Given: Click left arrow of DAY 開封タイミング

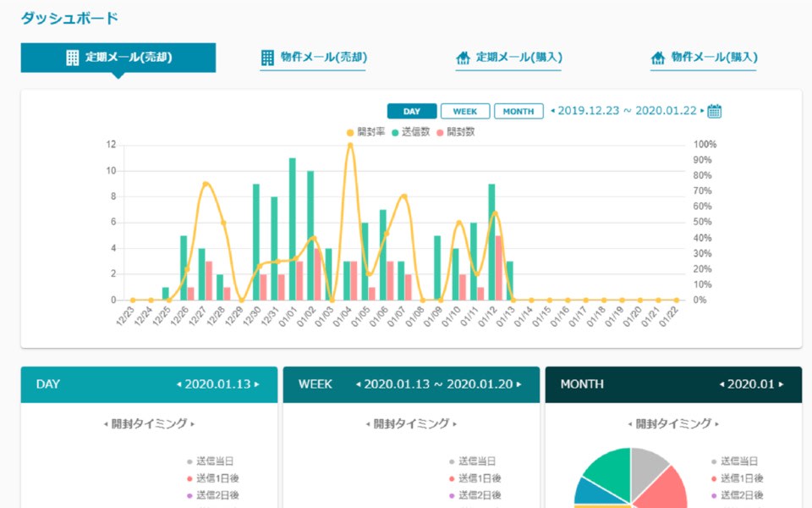Looking at the screenshot, I should tap(107, 424).
